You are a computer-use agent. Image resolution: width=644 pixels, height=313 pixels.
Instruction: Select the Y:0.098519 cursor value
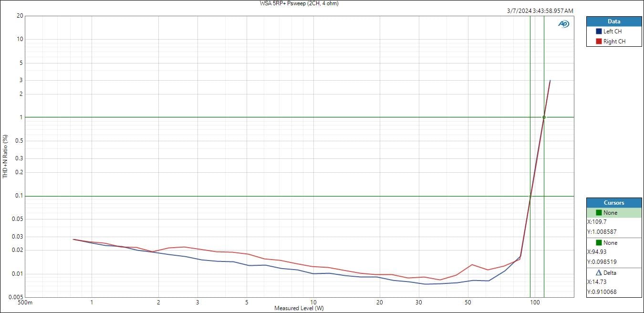602,262
